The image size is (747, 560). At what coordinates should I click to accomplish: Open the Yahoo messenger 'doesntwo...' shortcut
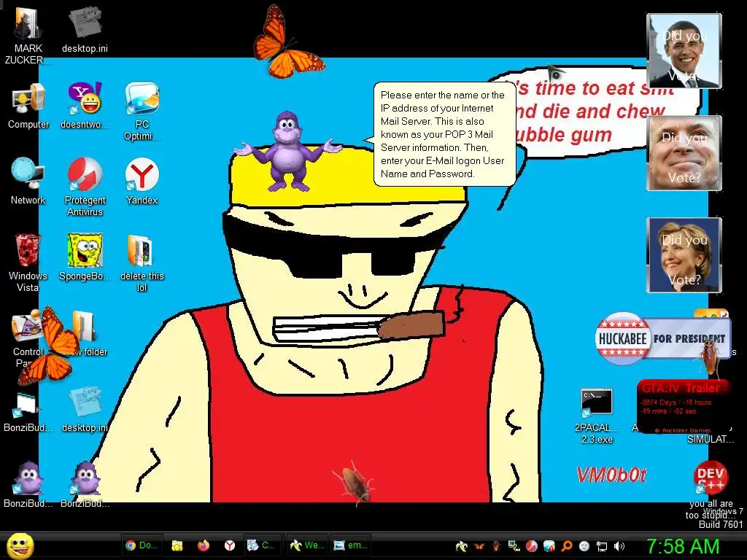[85, 106]
